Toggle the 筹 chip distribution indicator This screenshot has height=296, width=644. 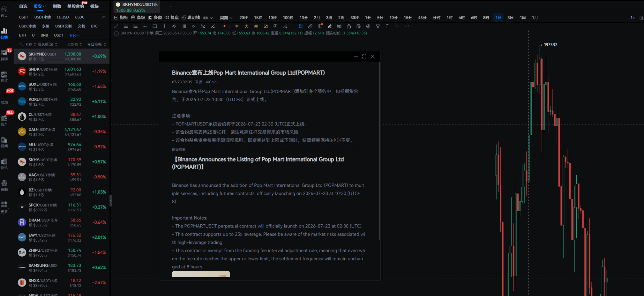pyautogui.click(x=256, y=26)
